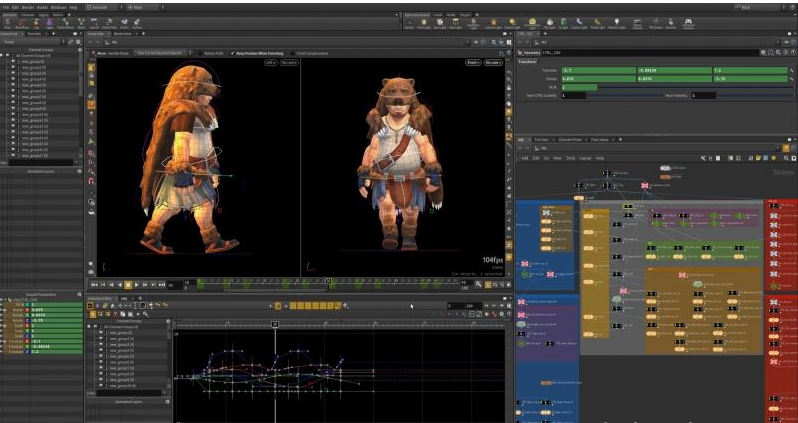Play the animation in reverse
The width and height of the screenshot is (798, 423).
point(120,285)
